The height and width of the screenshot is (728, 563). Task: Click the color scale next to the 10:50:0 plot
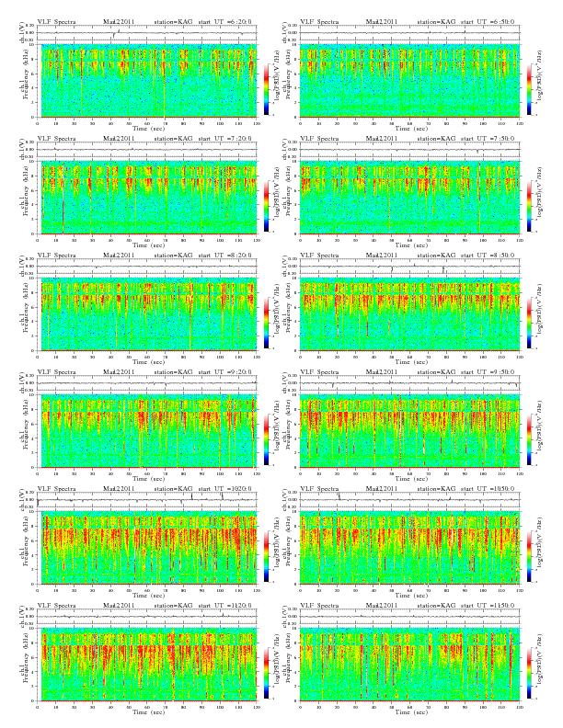[530, 556]
